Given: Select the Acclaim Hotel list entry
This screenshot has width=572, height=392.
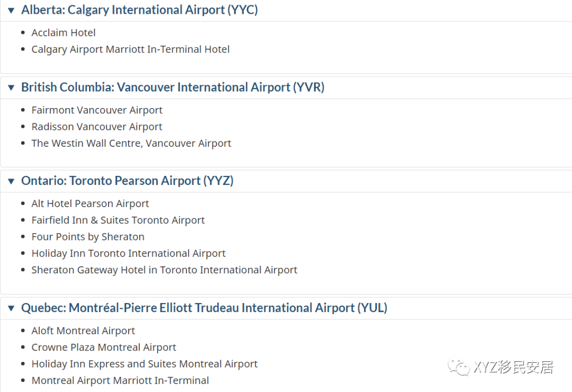Looking at the screenshot, I should point(64,33).
